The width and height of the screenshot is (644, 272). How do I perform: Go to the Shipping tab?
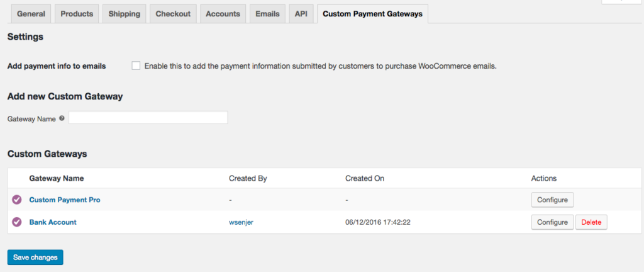coord(124,14)
